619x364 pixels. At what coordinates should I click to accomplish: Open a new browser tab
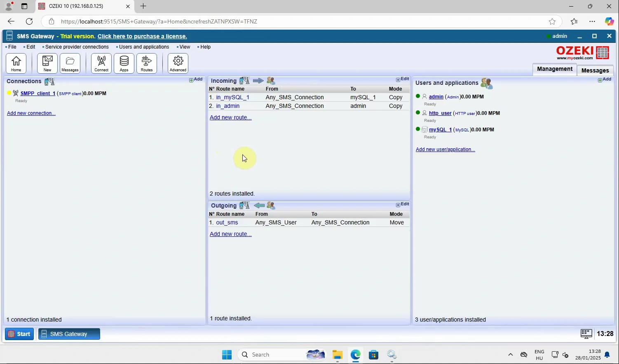point(143,6)
